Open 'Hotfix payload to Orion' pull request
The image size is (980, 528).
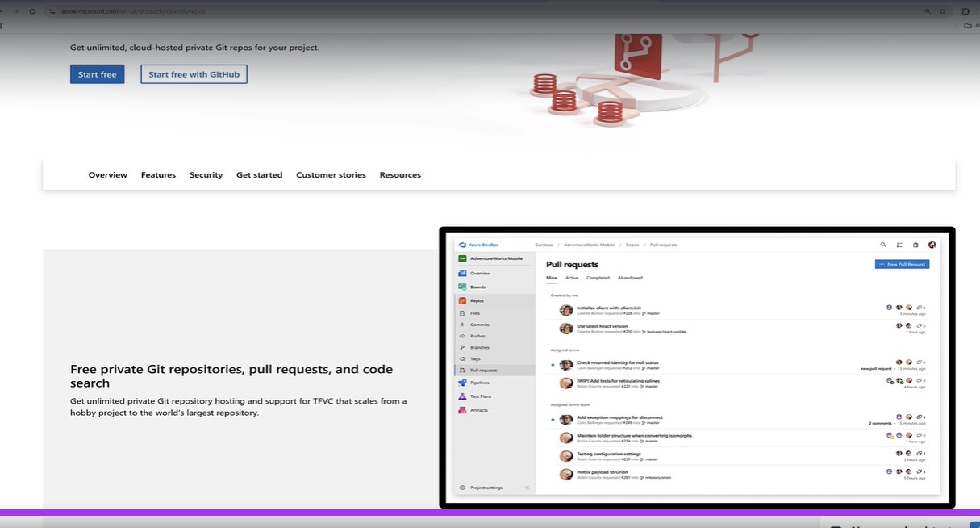tap(603, 471)
